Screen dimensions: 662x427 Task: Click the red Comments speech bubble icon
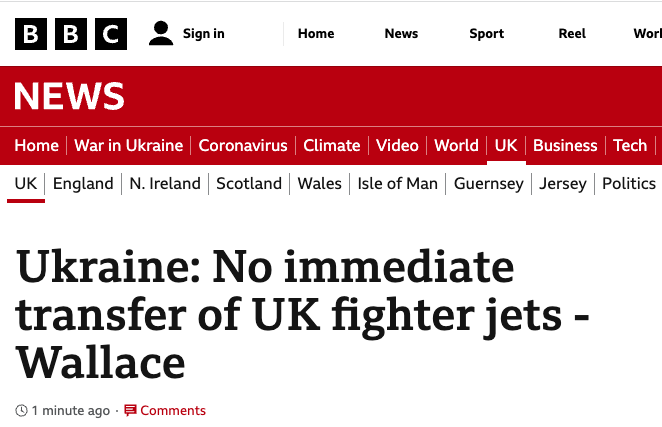tap(130, 411)
